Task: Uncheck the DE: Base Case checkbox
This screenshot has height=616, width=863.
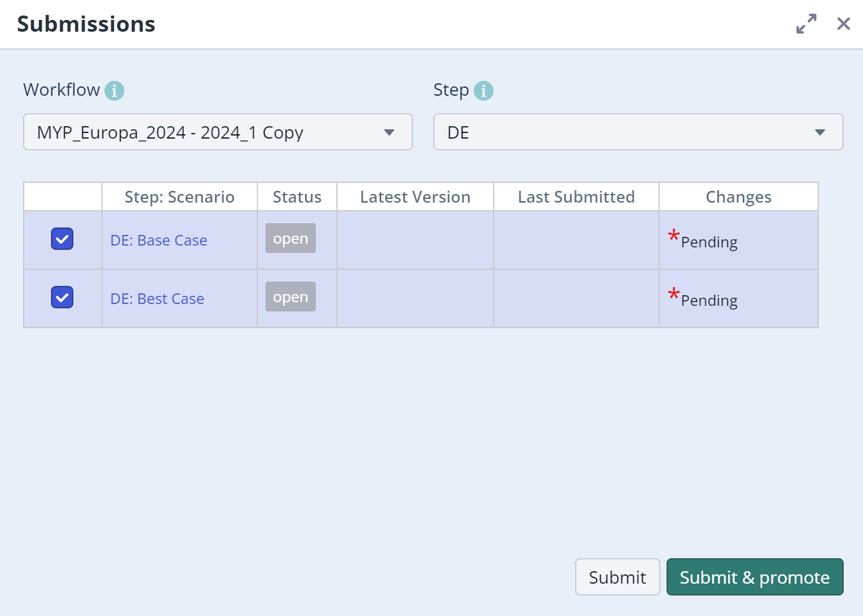Action: pos(62,239)
